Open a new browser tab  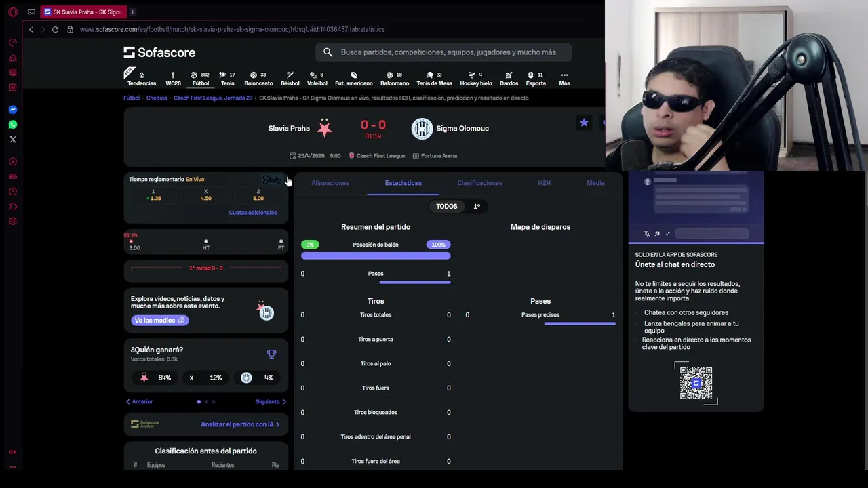(132, 12)
